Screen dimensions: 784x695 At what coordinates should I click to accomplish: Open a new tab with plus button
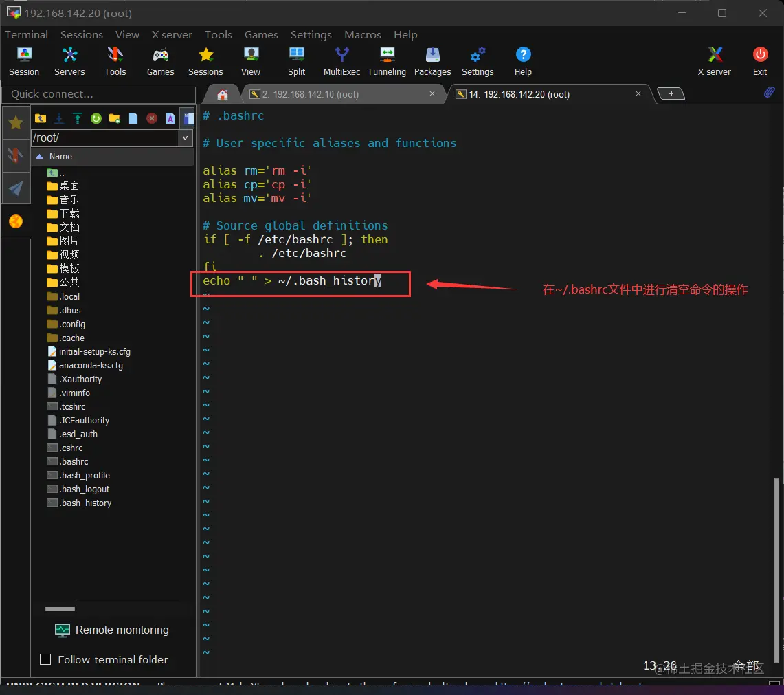(x=671, y=94)
